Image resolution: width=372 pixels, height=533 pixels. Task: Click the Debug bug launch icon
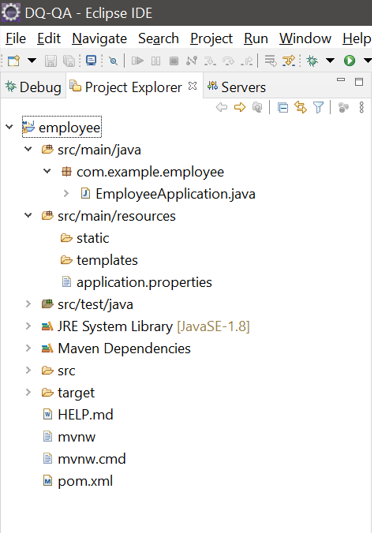coord(312,61)
